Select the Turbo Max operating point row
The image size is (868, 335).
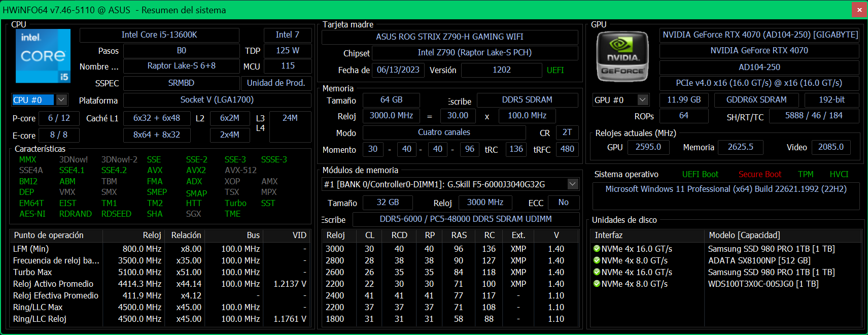(159, 273)
